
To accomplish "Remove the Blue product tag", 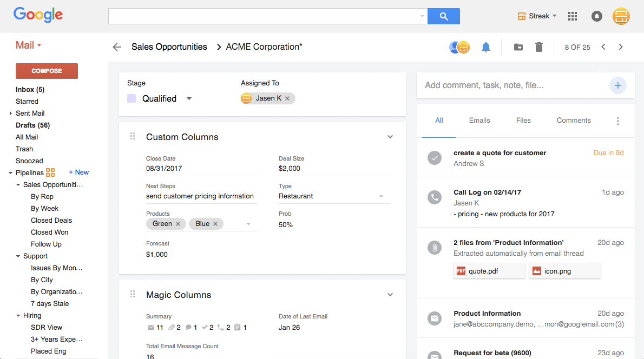I will tap(215, 224).
